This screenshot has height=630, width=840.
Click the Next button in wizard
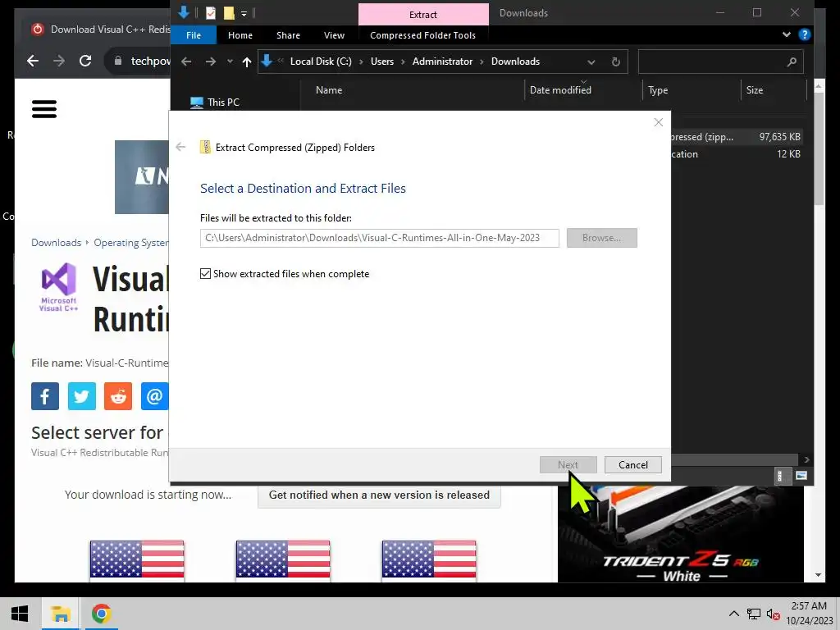coord(568,464)
